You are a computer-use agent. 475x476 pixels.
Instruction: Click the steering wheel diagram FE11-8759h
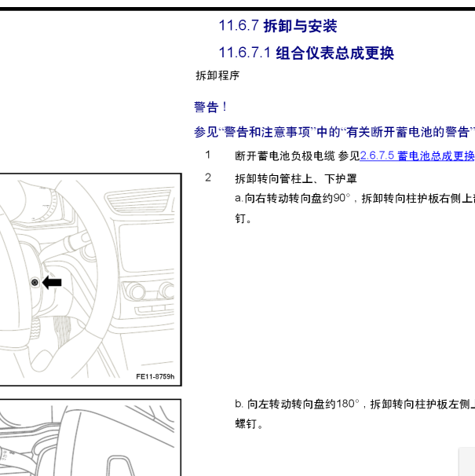coord(90,280)
